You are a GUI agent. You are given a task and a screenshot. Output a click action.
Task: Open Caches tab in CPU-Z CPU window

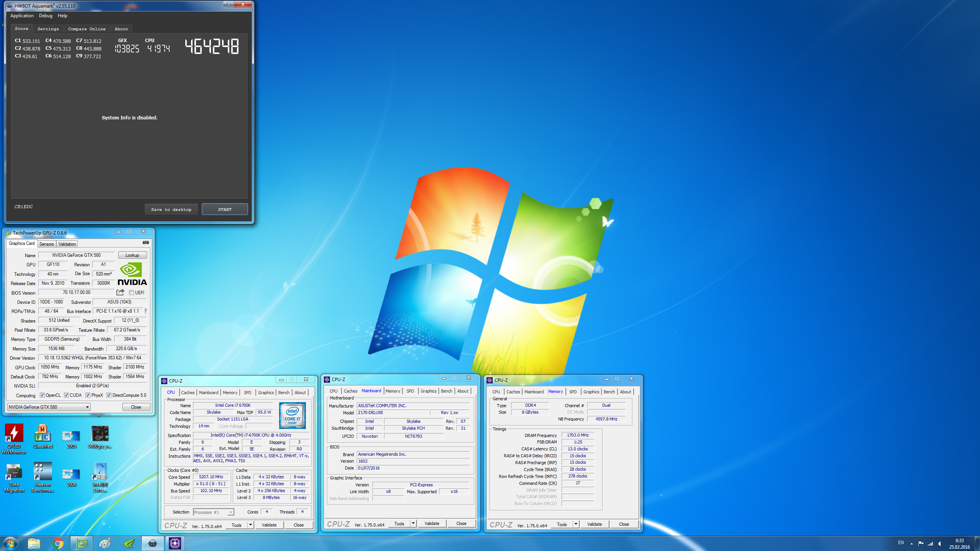click(188, 393)
